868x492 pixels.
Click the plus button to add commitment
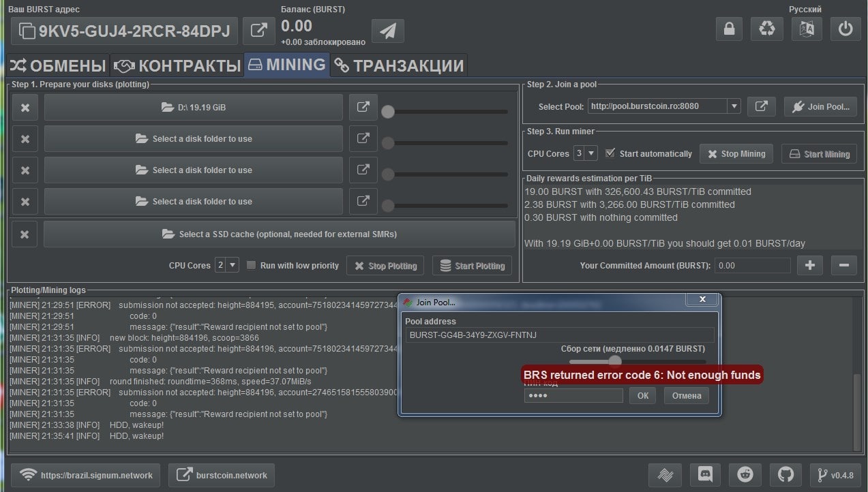(x=809, y=265)
